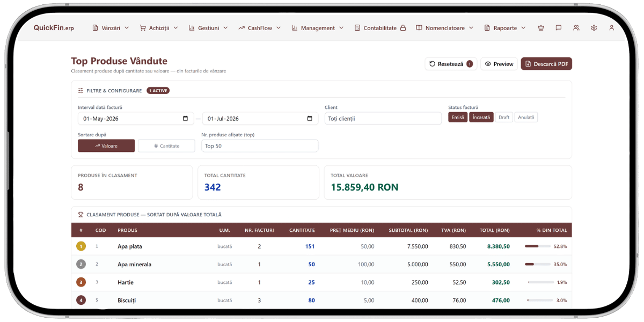
Task: Click the file icon of Rapoarte
Action: point(487,28)
